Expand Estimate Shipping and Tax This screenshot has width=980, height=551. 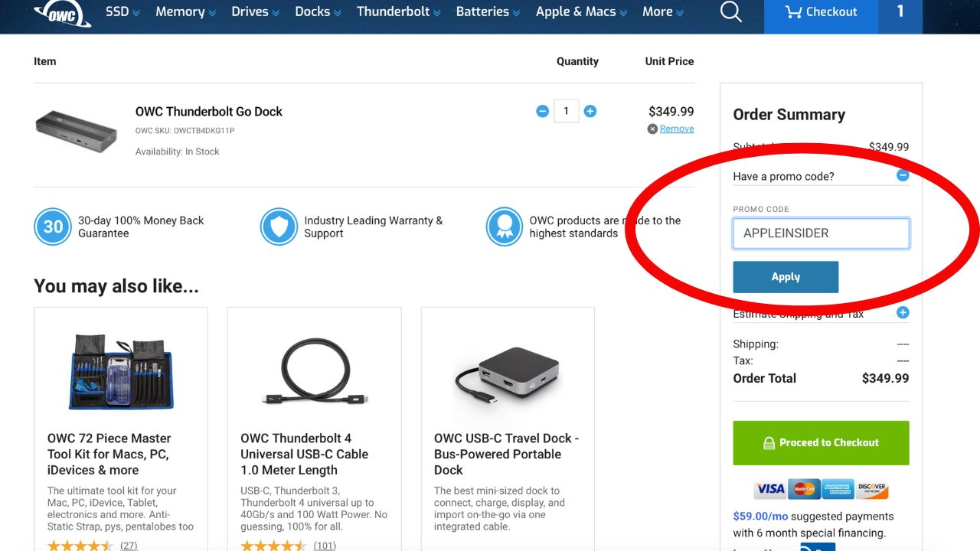coord(903,312)
